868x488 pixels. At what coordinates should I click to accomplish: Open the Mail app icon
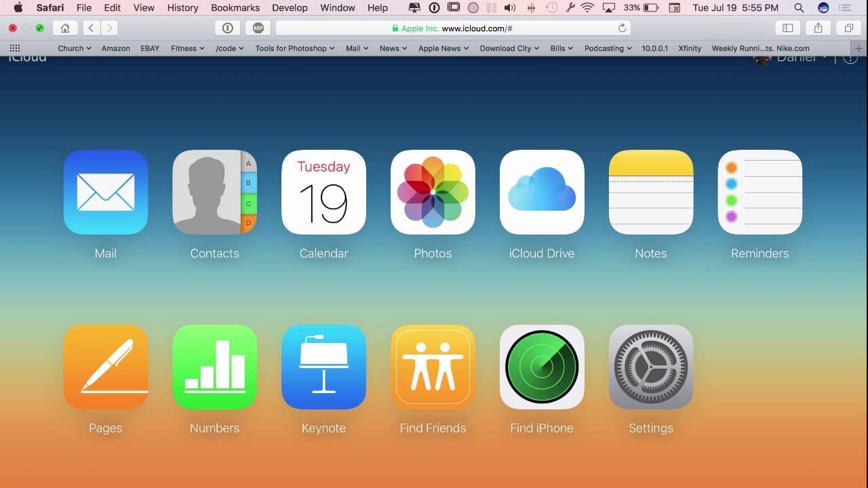[106, 192]
